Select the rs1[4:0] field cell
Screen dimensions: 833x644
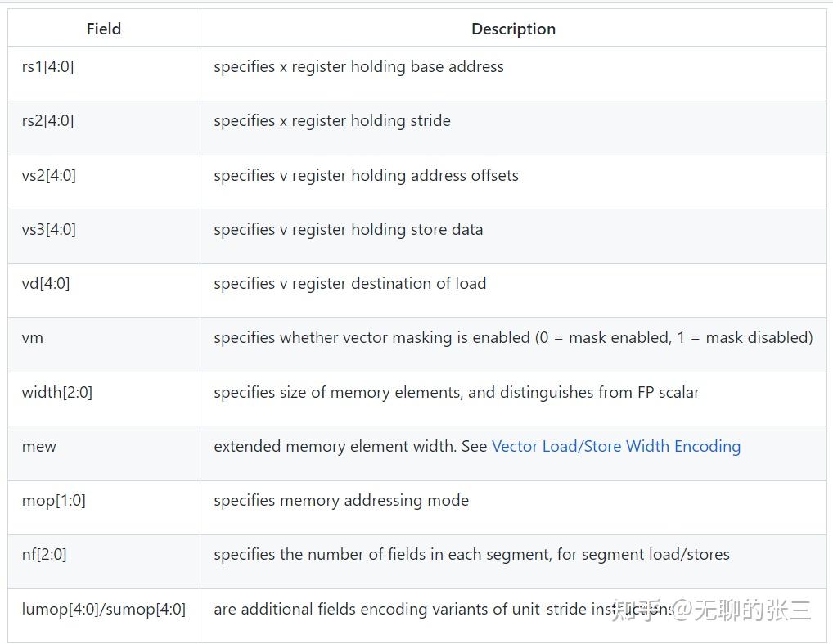pos(47,67)
